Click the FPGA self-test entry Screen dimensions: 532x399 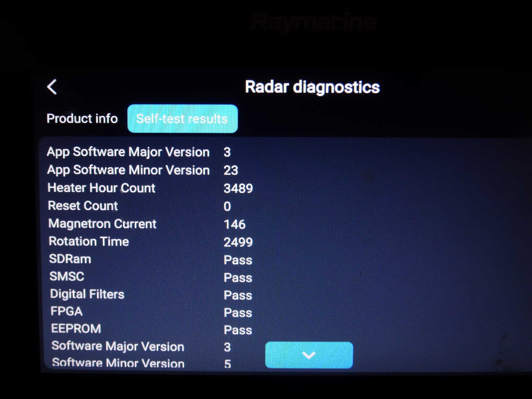coord(66,312)
